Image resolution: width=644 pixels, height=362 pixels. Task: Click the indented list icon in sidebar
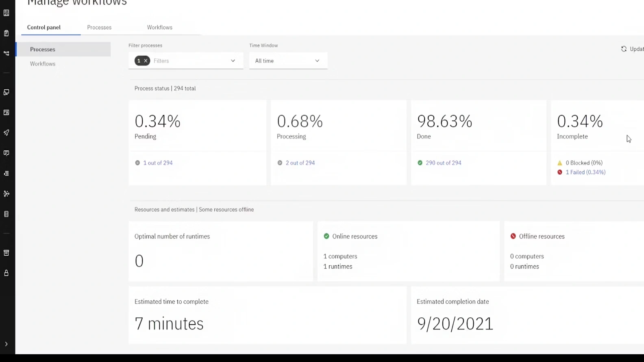7,173
